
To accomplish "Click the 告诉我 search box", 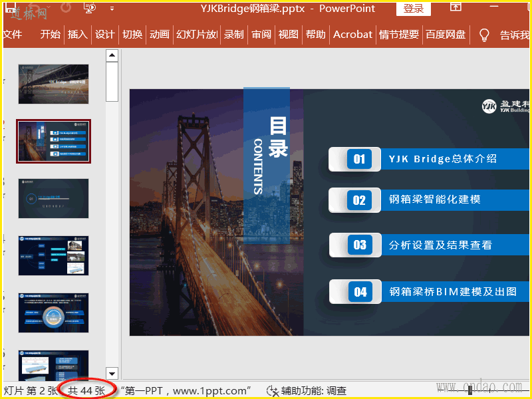I will coord(514,35).
